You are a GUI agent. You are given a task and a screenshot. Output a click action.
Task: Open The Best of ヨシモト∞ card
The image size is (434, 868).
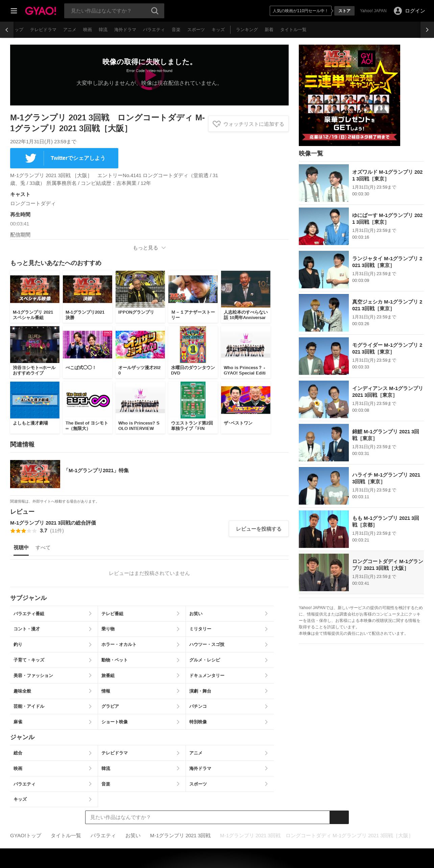[88, 408]
